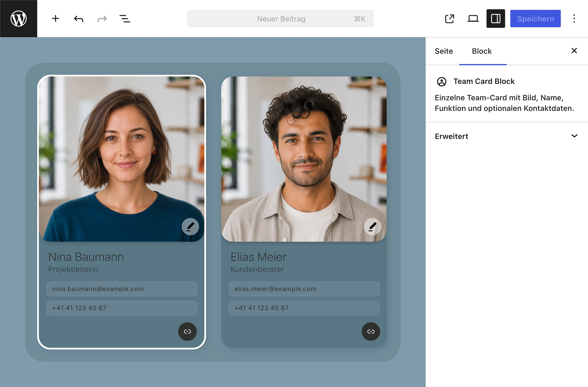Edit the role Kundenberater
This screenshot has width=588, height=387.
coord(257,269)
